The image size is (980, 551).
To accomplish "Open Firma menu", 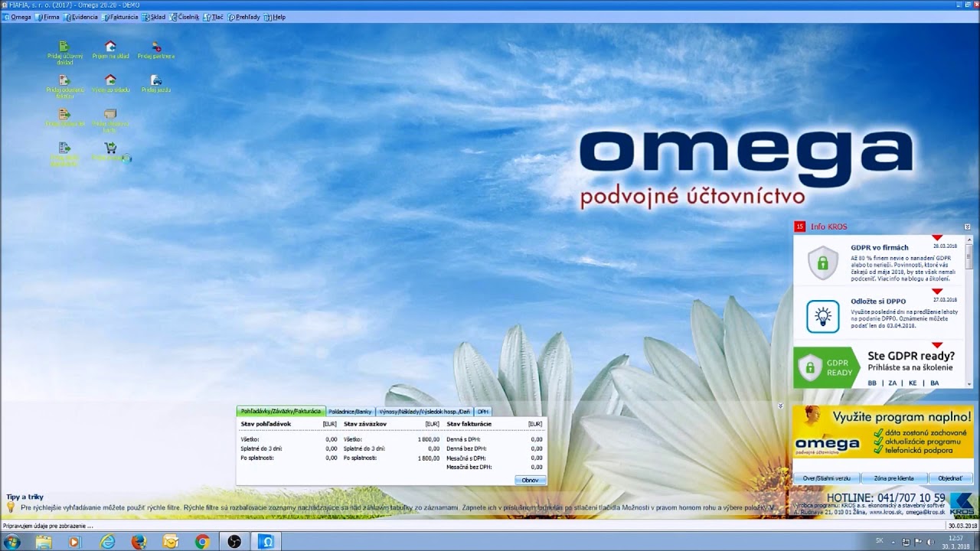I will [x=48, y=17].
